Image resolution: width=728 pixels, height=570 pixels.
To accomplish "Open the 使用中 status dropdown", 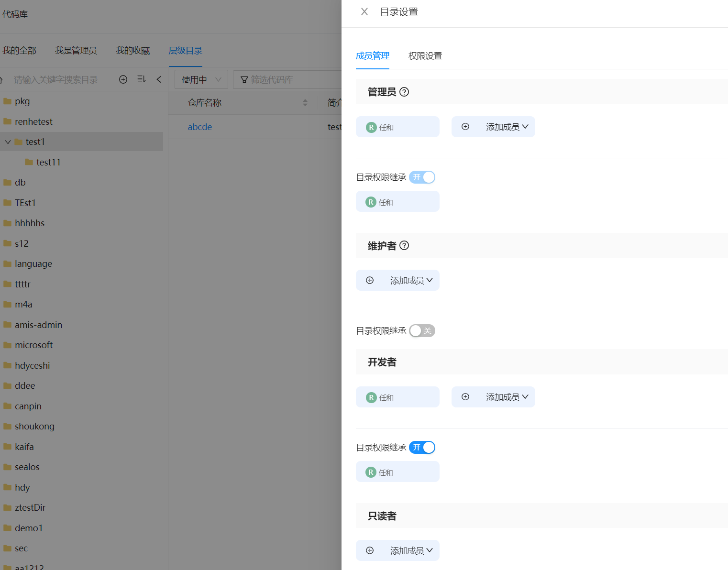I will pyautogui.click(x=200, y=79).
